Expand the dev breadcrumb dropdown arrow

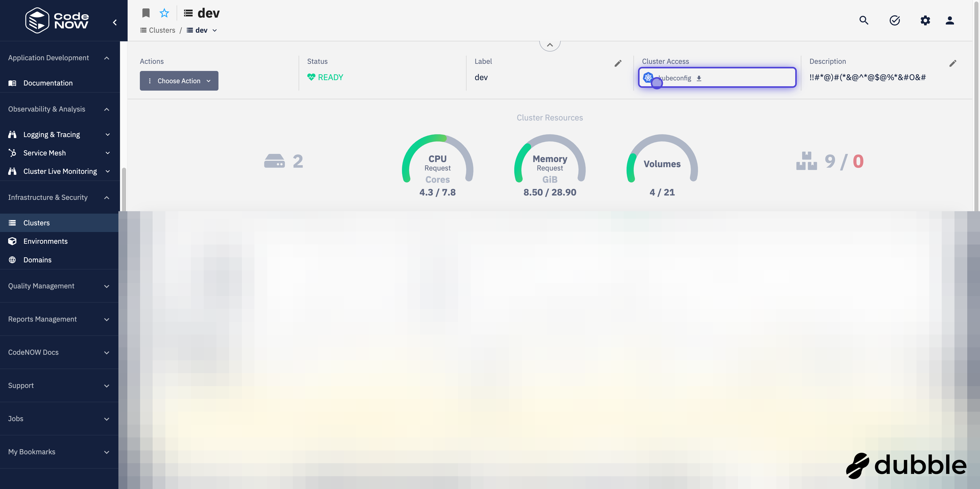coord(215,30)
